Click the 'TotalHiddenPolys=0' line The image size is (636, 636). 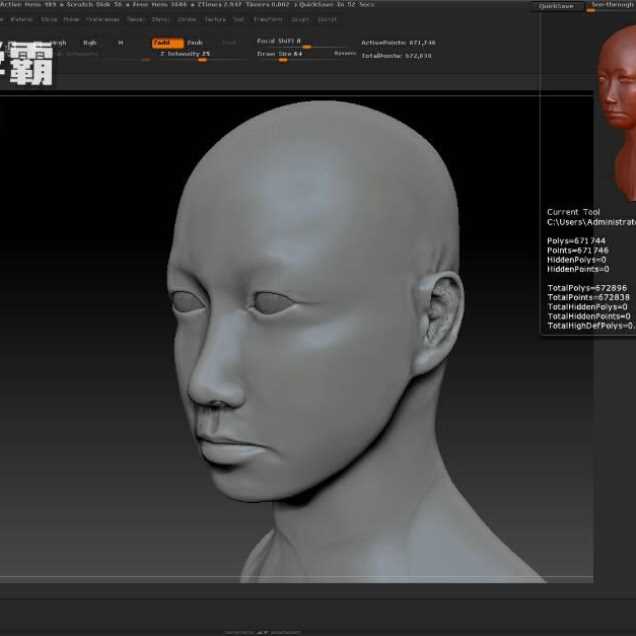pos(587,307)
